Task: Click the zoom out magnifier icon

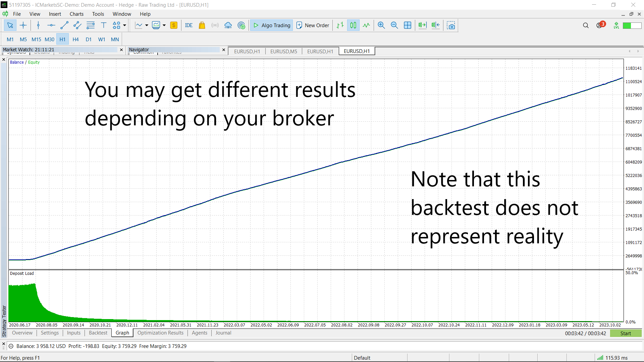Action: 394,25
